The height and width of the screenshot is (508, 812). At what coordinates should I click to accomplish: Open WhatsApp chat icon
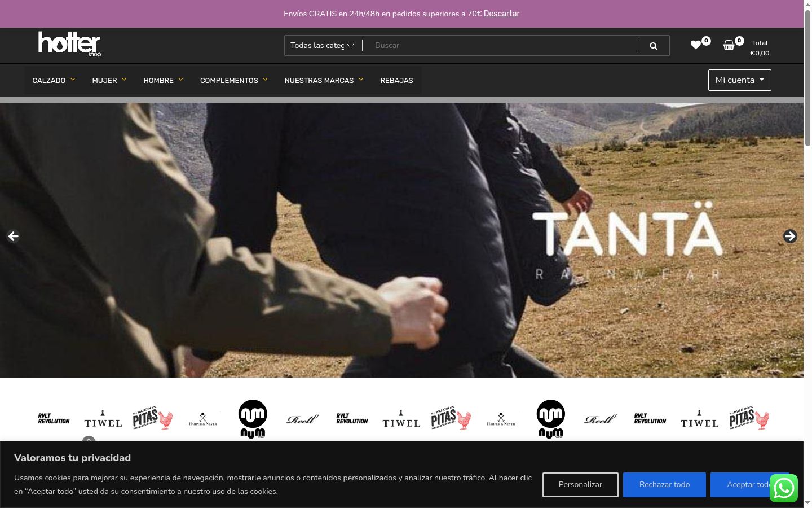784,488
